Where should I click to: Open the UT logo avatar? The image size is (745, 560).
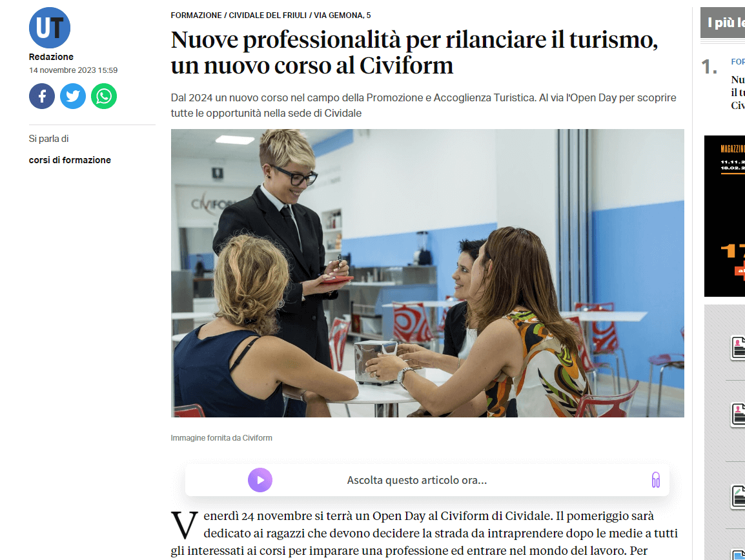(x=50, y=28)
